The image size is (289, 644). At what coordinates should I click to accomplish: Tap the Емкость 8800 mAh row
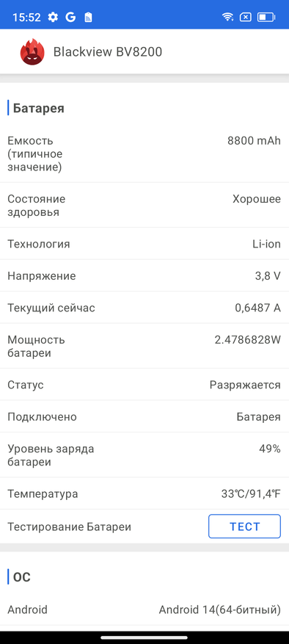point(144,154)
